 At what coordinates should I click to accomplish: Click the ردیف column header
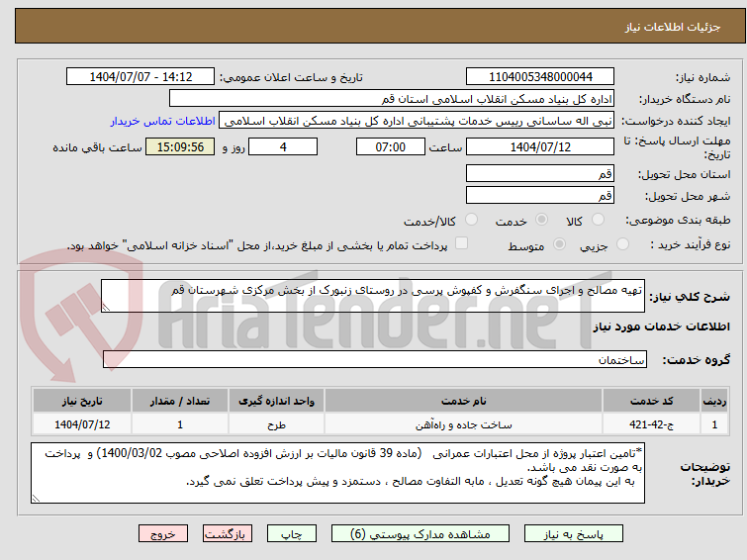[x=714, y=401]
